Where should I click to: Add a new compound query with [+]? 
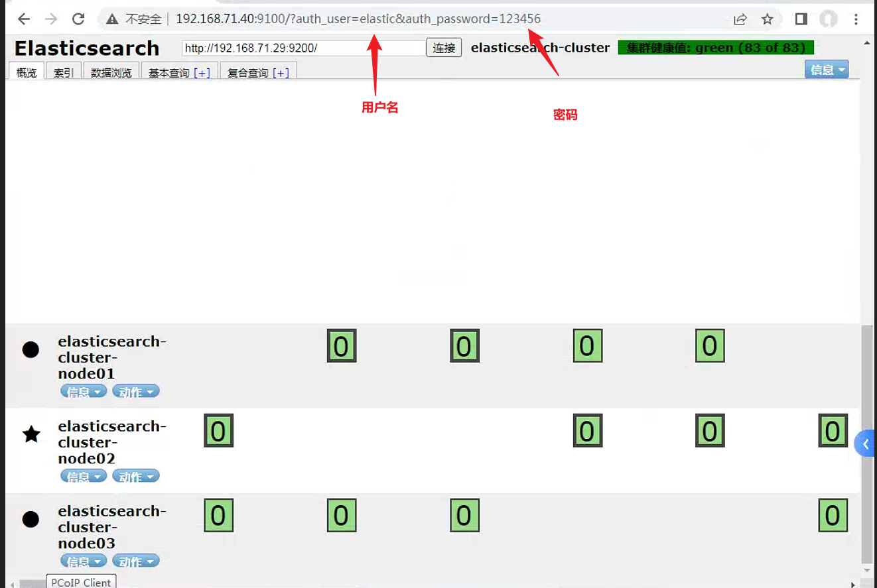point(281,73)
